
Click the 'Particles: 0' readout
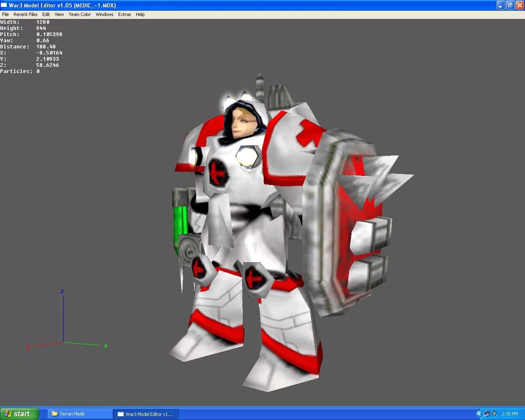pyautogui.click(x=20, y=71)
